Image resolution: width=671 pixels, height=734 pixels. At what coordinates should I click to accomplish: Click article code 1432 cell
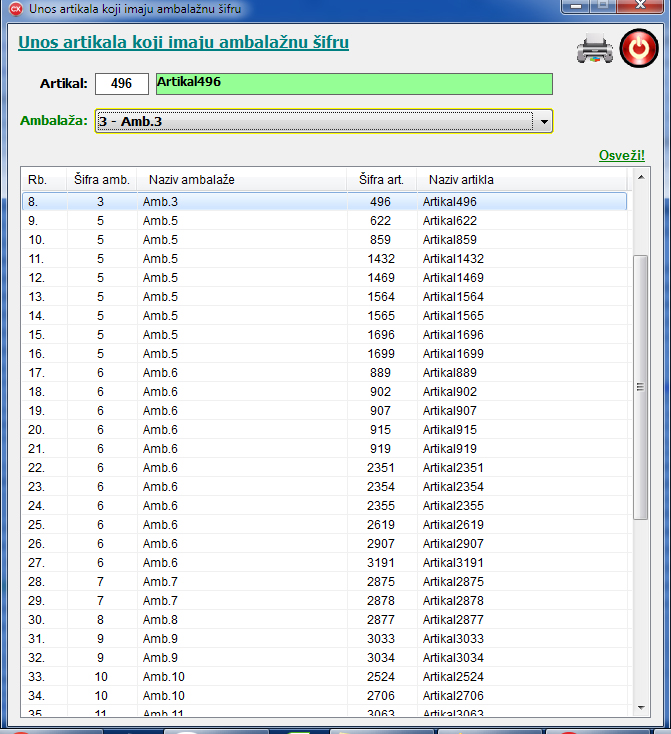[381, 259]
